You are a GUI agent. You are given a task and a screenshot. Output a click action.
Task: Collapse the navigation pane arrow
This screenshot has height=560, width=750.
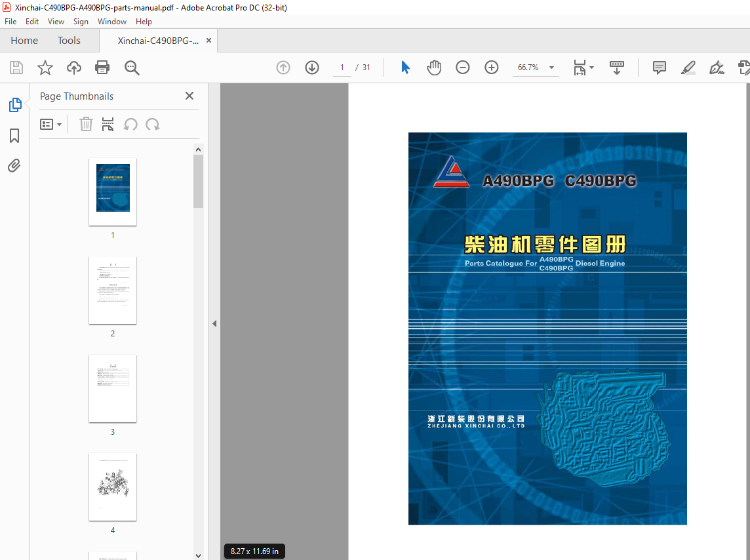214,324
